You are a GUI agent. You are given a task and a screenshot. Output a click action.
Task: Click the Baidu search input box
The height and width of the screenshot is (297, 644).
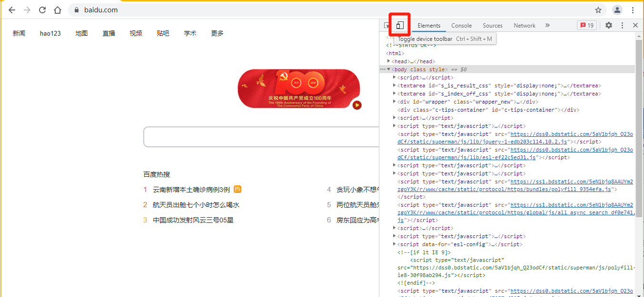[261, 137]
